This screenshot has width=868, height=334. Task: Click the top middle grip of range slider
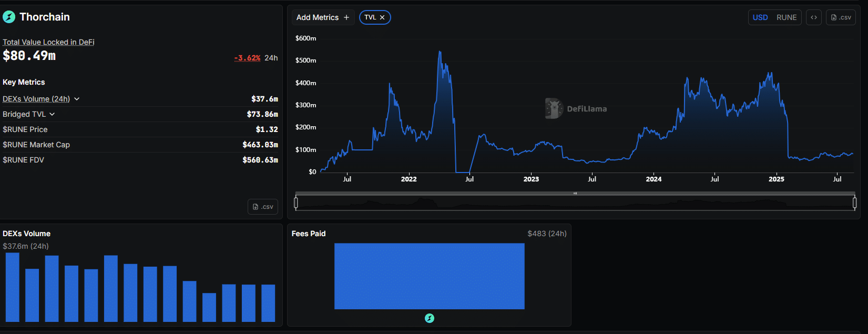coord(575,194)
